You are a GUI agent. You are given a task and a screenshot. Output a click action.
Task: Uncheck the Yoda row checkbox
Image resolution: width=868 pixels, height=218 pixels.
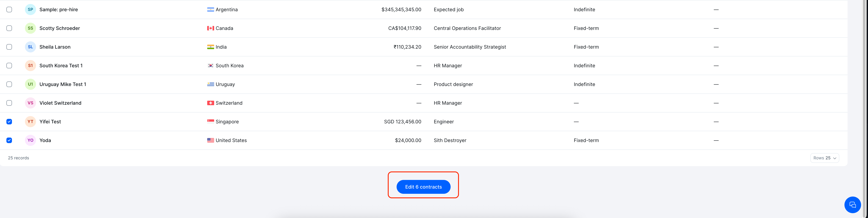[x=9, y=140]
